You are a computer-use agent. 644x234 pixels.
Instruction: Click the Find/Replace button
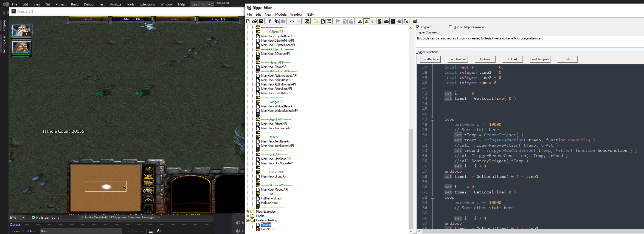pyautogui.click(x=430, y=59)
